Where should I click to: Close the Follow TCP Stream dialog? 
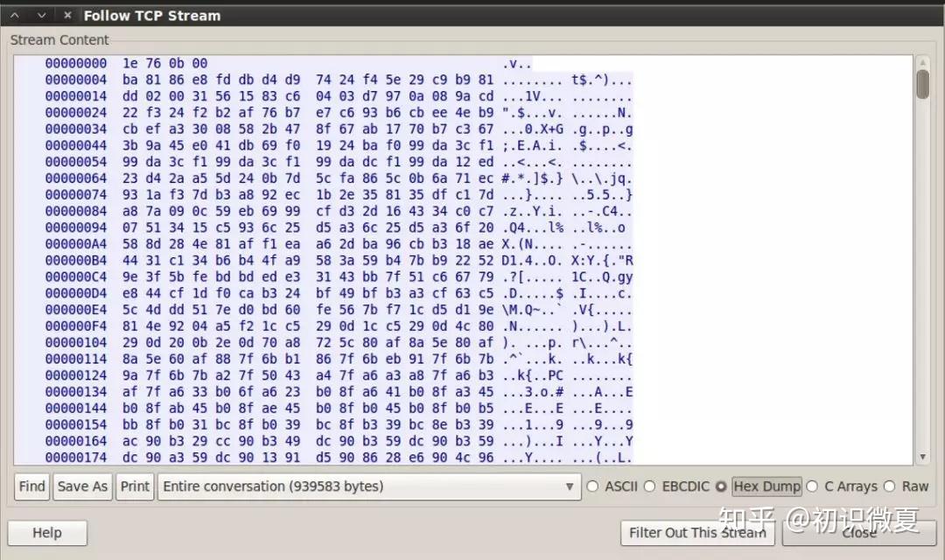coord(859,533)
